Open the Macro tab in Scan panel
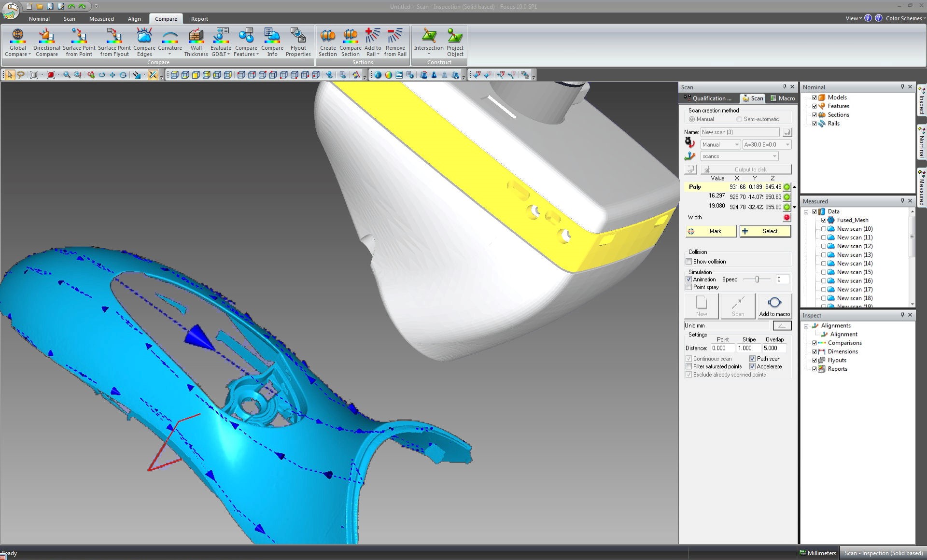Screen dimensions: 927x560 783,98
